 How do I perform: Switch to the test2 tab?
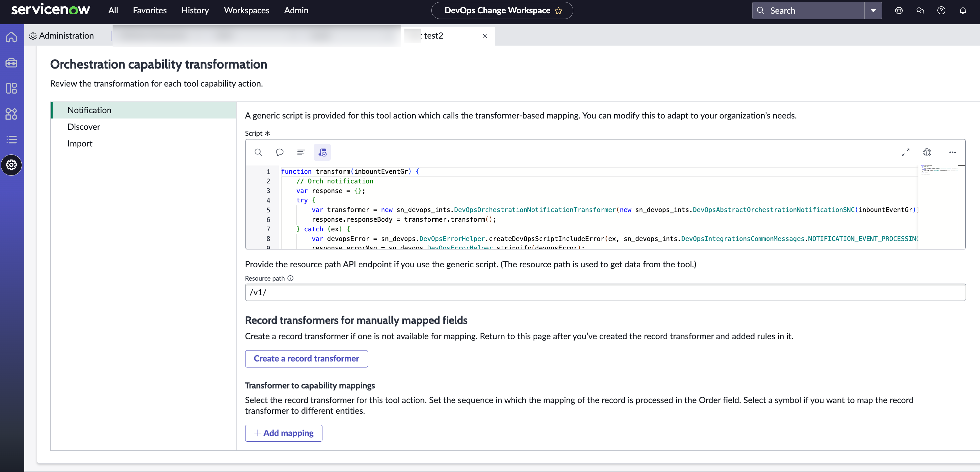tap(447, 36)
